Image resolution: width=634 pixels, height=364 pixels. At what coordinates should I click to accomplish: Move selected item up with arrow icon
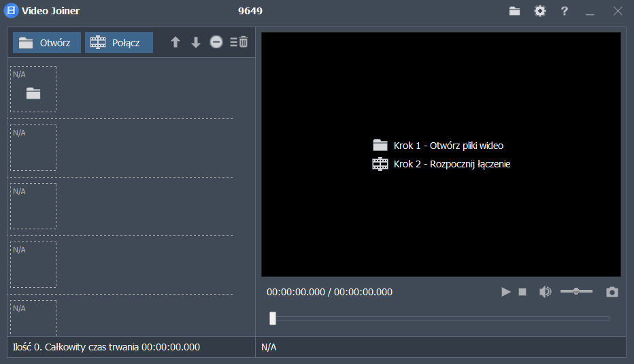pos(175,42)
